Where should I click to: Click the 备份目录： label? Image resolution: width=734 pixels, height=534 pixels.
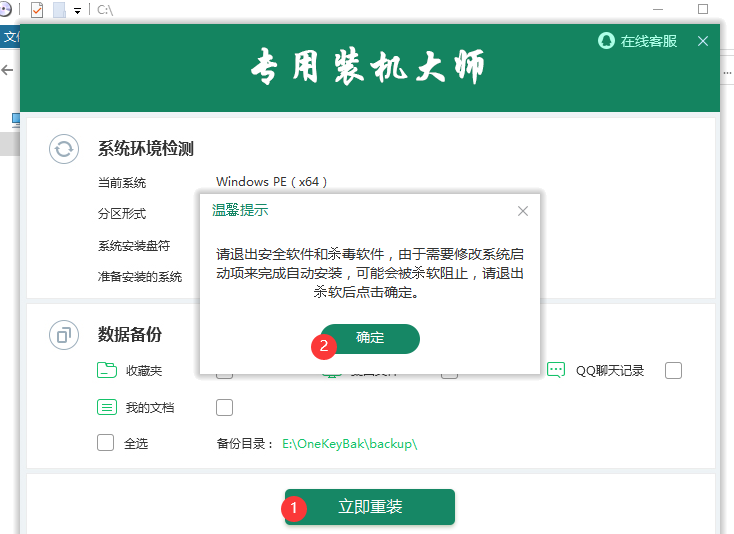click(245, 444)
